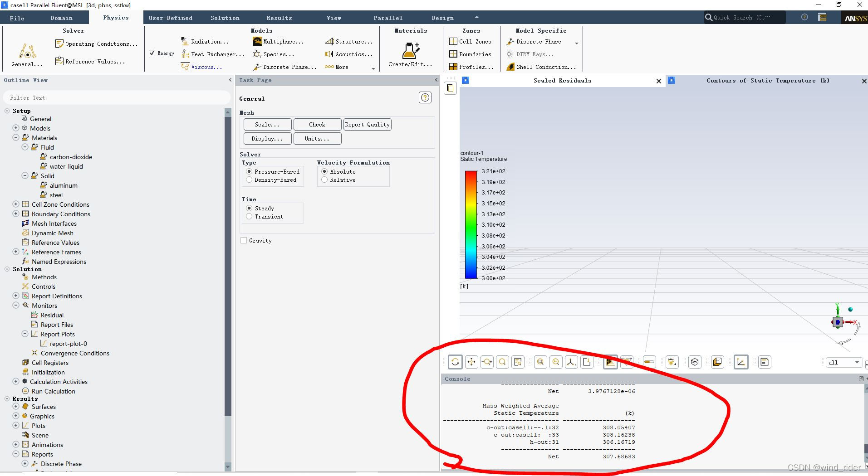Click the Display... mesh button
The image size is (868, 476).
267,138
